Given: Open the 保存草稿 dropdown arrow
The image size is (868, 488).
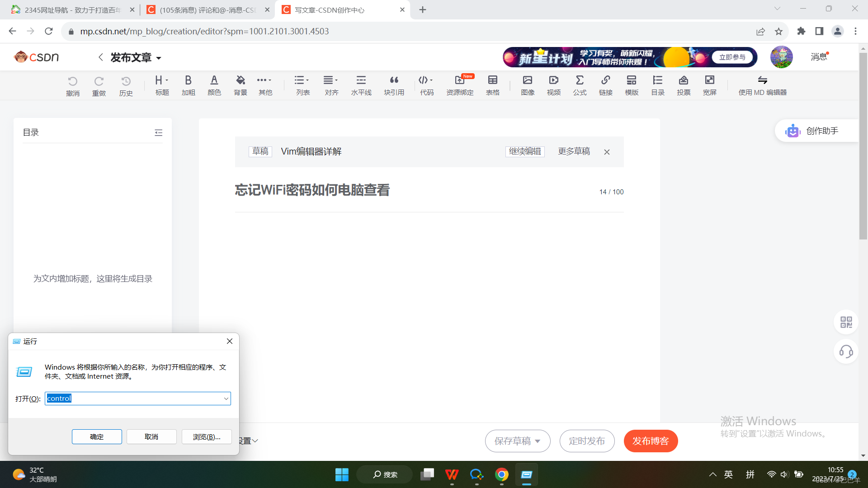Looking at the screenshot, I should 538,441.
